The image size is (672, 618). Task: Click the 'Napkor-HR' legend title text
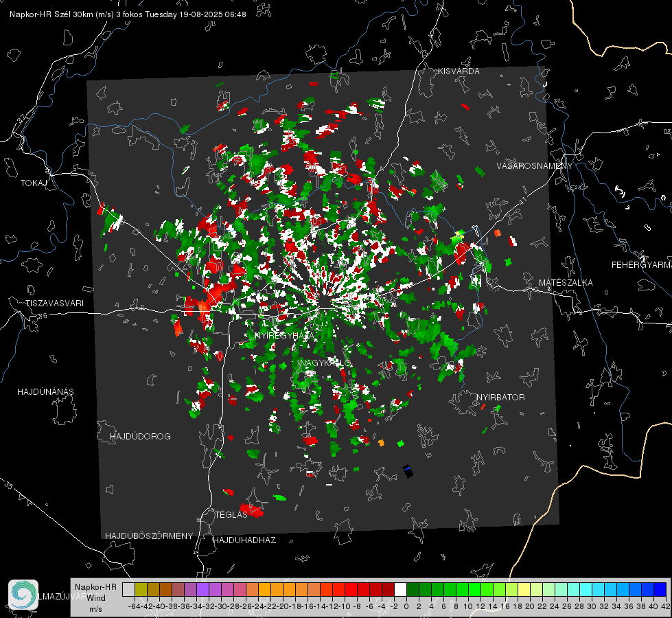coord(95,587)
